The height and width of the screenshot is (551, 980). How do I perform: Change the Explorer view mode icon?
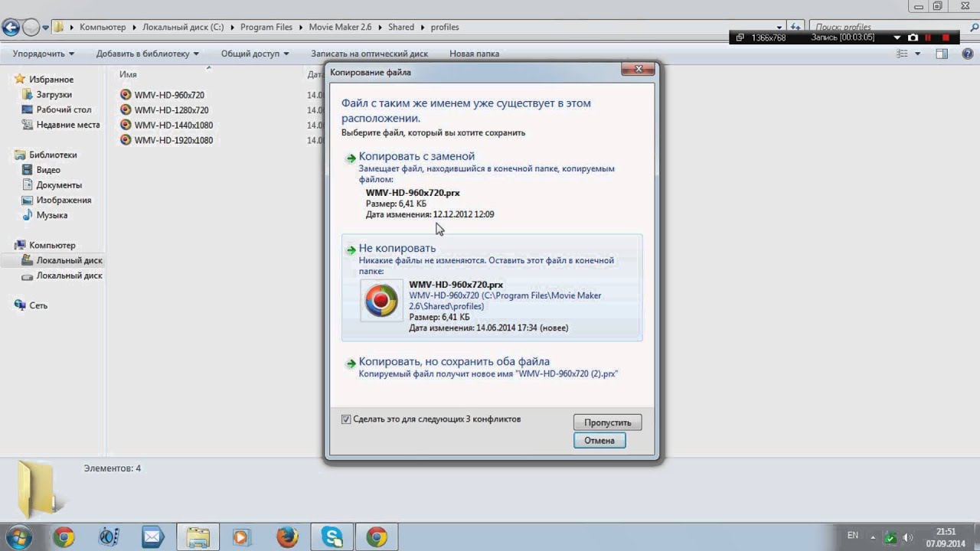pos(902,54)
